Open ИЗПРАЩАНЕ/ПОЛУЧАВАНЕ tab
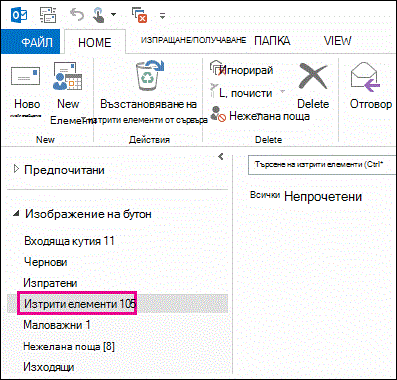 pyautogui.click(x=193, y=40)
